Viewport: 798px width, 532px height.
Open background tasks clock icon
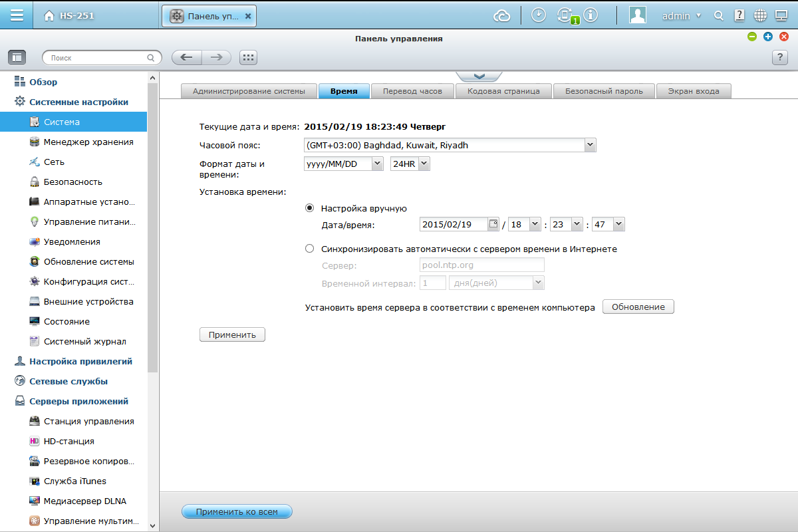click(539, 15)
